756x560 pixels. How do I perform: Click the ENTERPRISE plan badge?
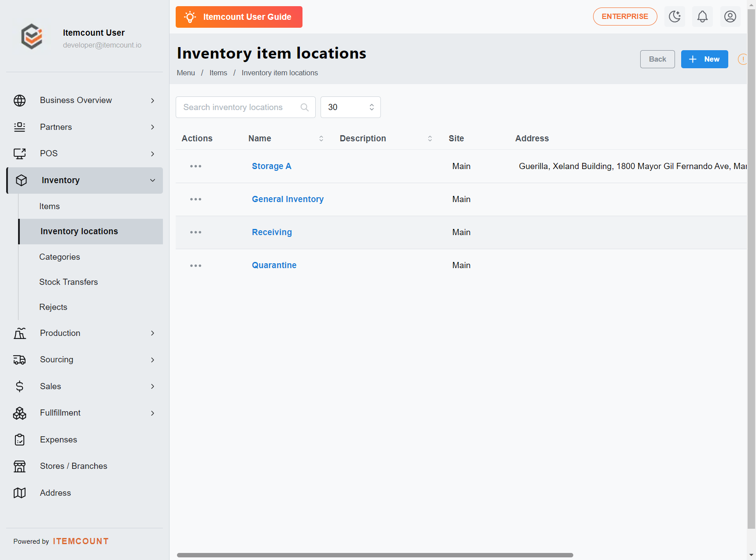click(625, 17)
